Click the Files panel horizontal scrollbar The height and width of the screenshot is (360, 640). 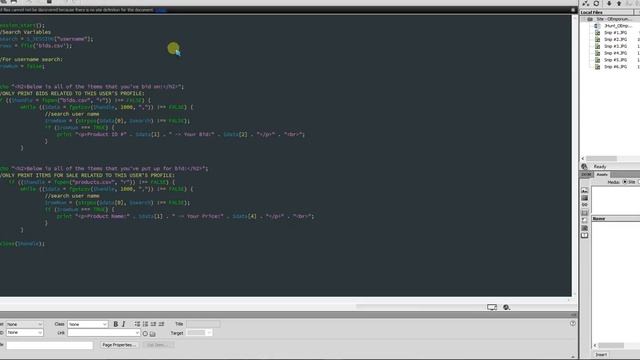[x=602, y=159]
